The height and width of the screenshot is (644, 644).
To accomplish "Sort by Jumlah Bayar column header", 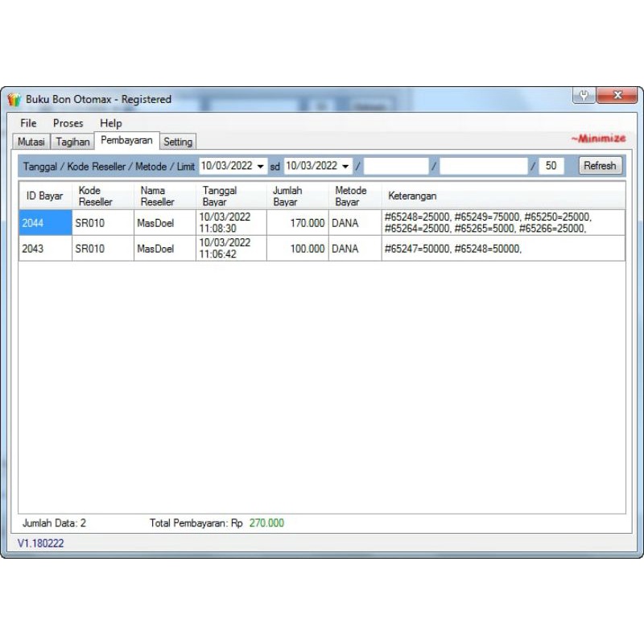I will (296, 196).
